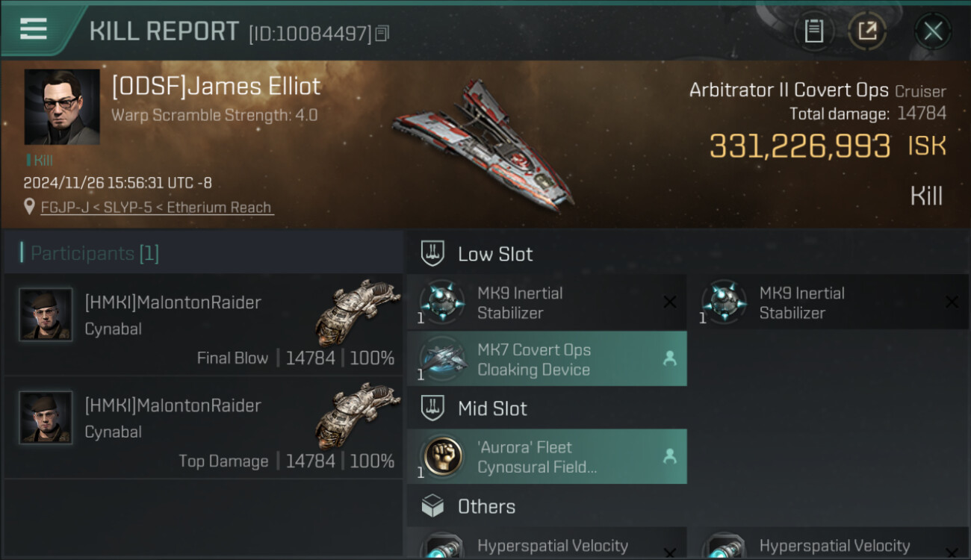Click the clipboard report icon
This screenshot has width=971, height=560.
coord(813,31)
